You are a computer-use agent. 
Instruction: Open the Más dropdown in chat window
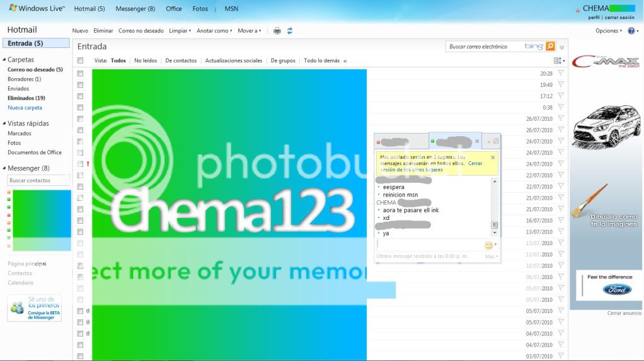tap(492, 256)
